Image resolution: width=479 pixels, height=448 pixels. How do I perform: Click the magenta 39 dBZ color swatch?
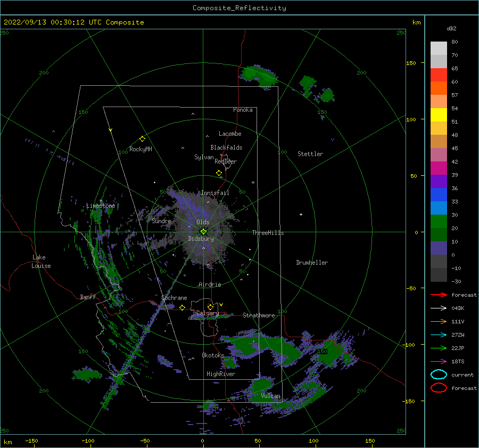click(x=439, y=168)
